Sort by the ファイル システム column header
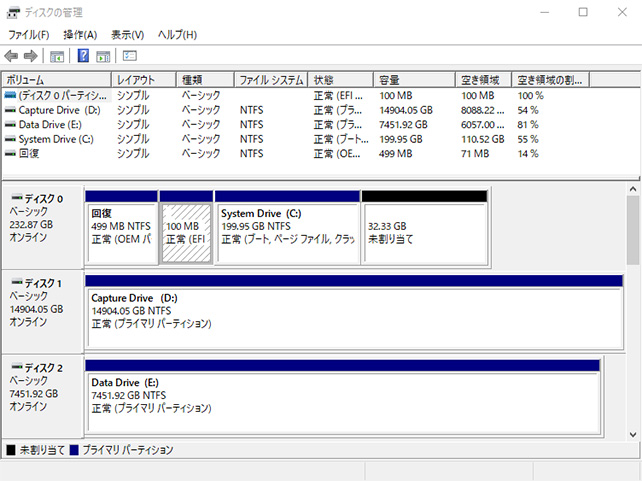This screenshot has height=481, width=642. click(x=271, y=80)
